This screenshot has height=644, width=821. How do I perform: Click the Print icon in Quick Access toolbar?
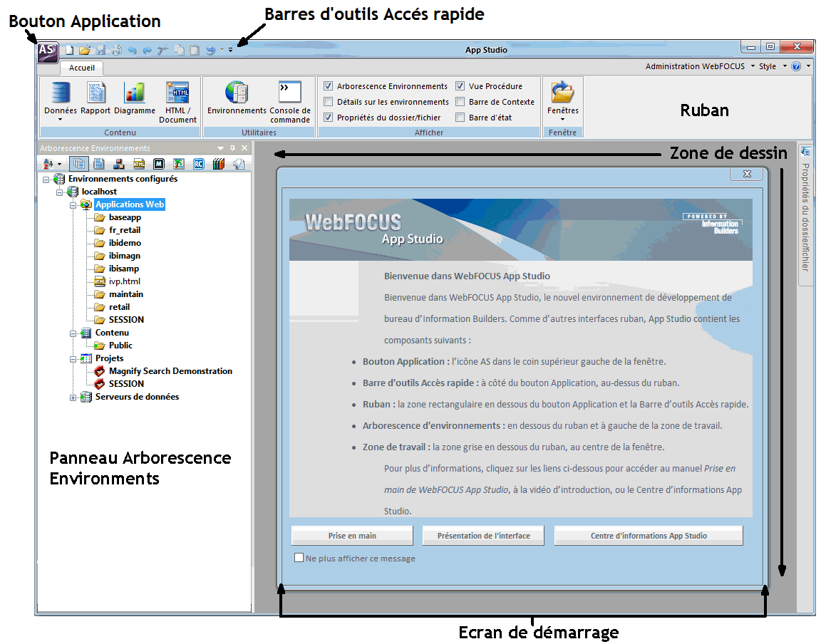tap(116, 51)
